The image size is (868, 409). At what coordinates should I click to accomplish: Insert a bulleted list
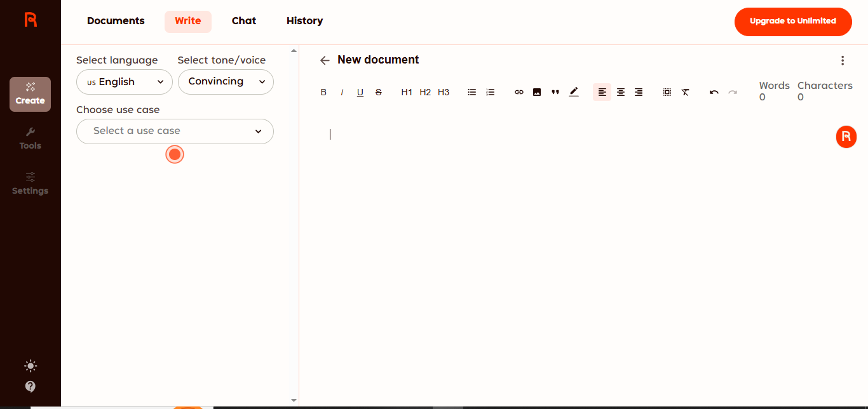pyautogui.click(x=472, y=92)
